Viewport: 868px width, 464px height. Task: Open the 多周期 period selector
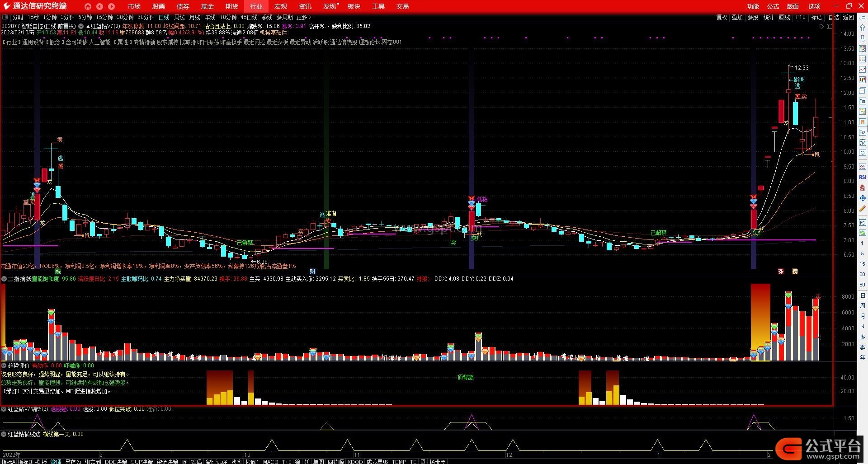[x=284, y=18]
